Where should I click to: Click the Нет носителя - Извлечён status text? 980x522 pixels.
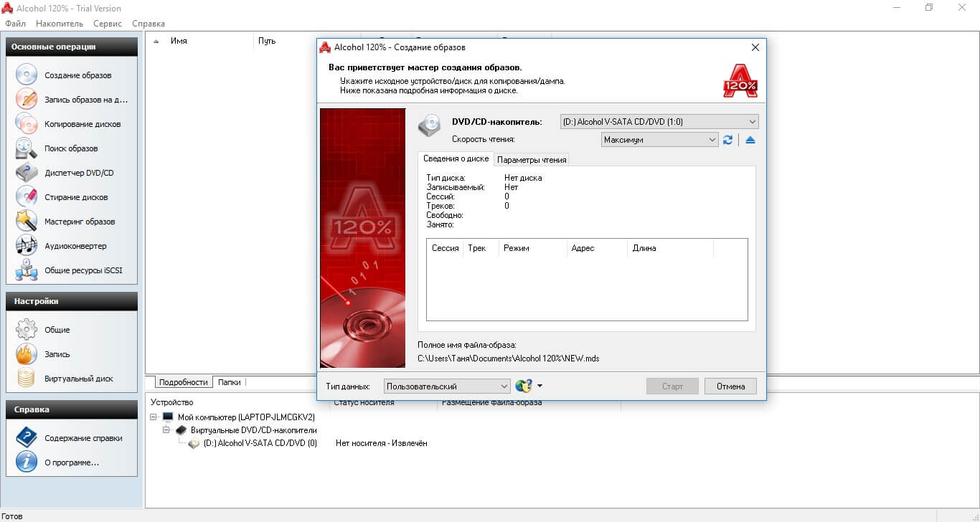tap(382, 443)
